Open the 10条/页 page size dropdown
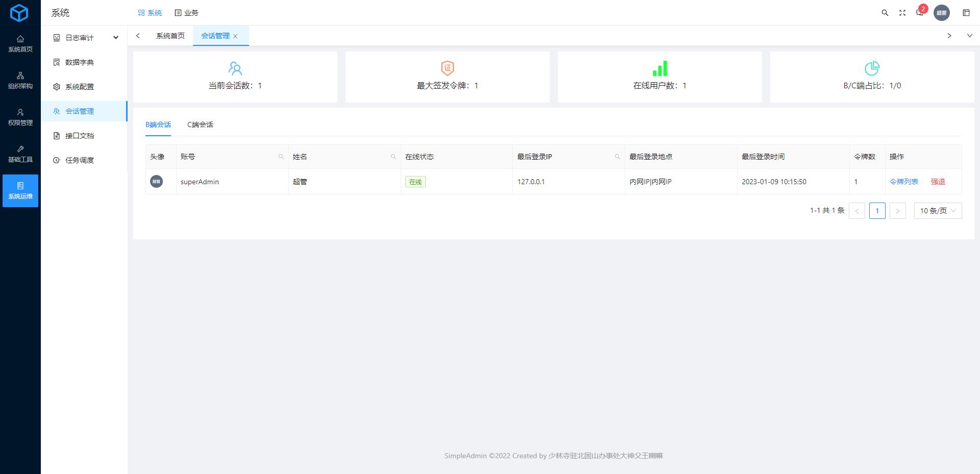Viewport: 980px width, 474px height. pyautogui.click(x=937, y=210)
